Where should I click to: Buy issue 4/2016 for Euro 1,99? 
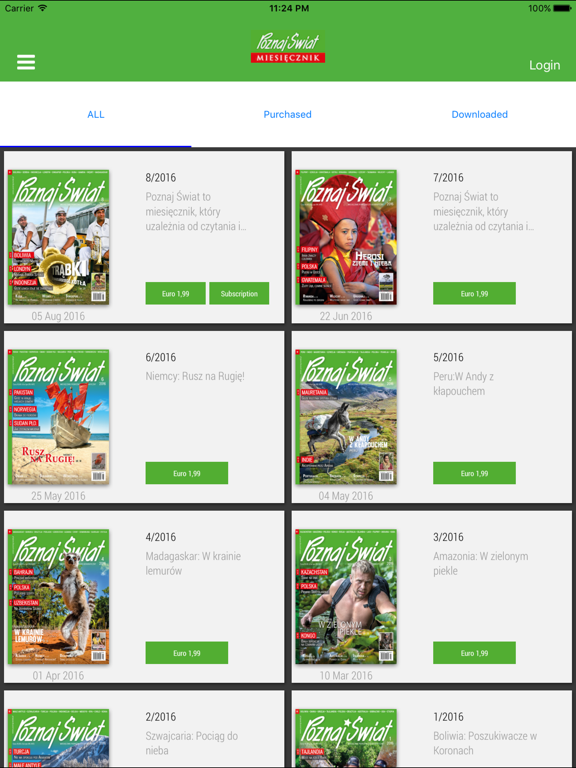(x=187, y=653)
